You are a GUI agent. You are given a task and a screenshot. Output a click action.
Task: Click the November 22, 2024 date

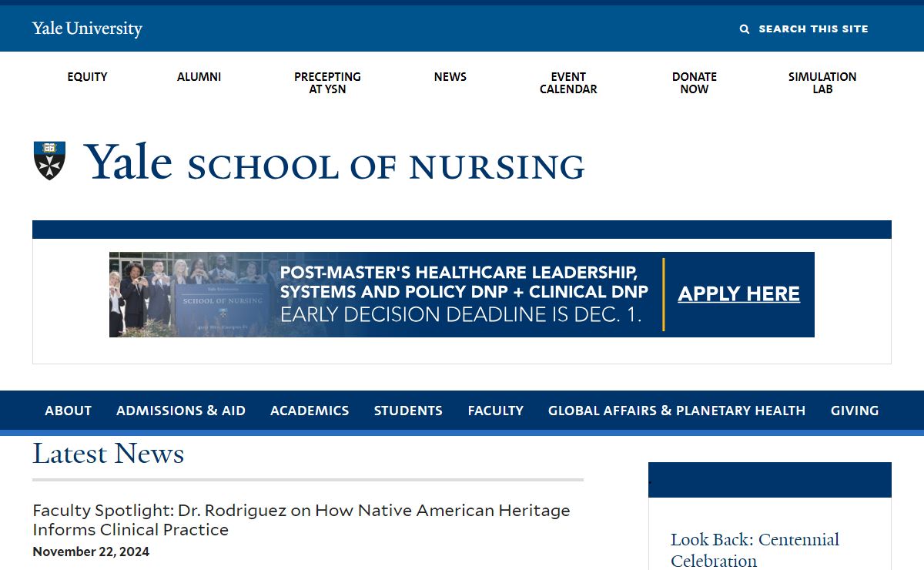point(91,552)
